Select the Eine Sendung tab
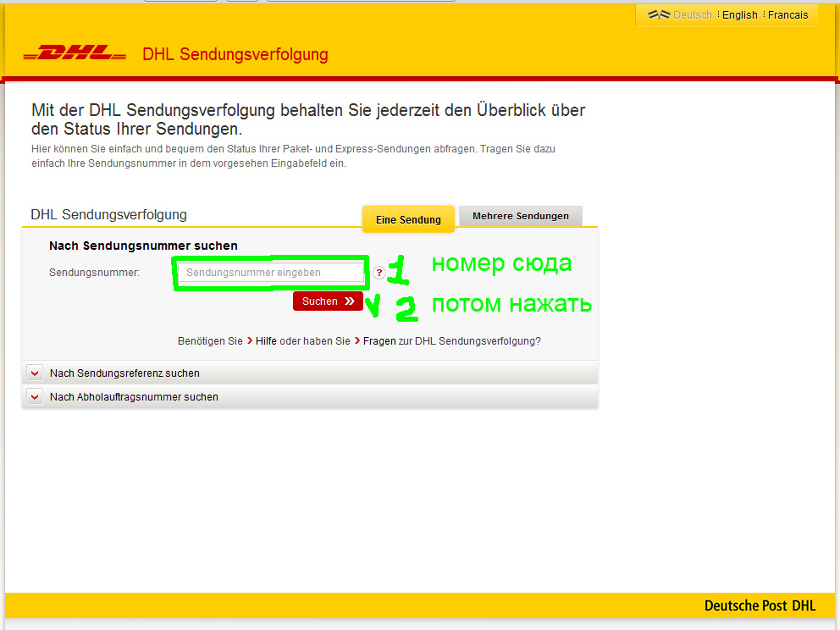The height and width of the screenshot is (630, 840). 408,219
